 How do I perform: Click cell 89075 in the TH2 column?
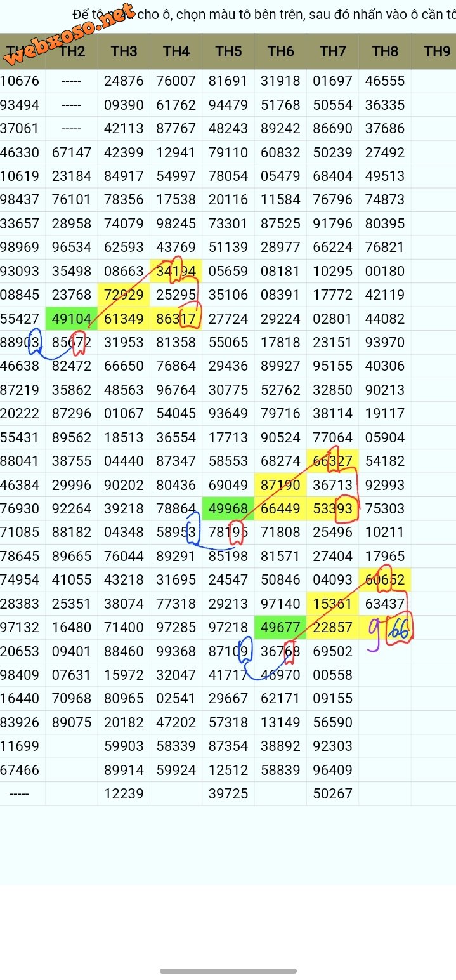tap(72, 722)
